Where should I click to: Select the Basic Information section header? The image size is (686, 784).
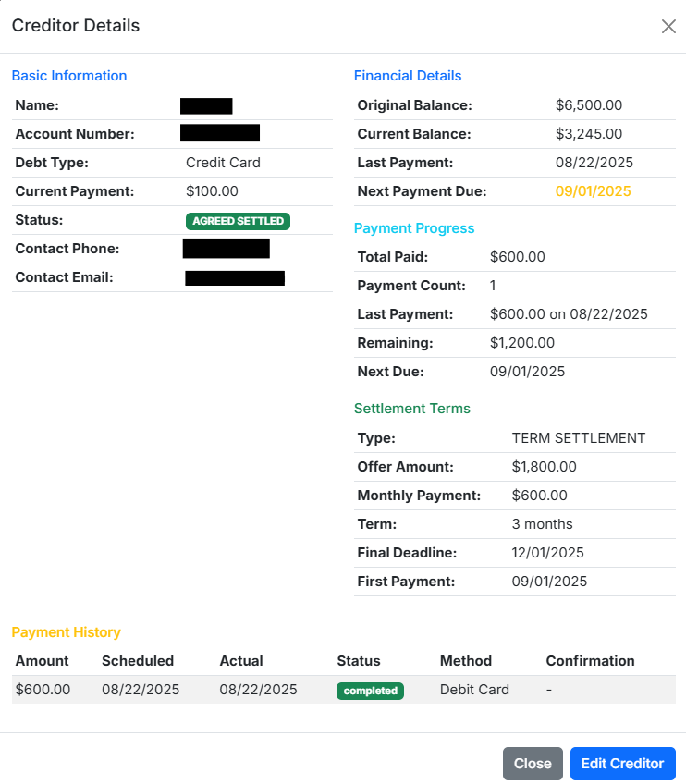(68, 75)
